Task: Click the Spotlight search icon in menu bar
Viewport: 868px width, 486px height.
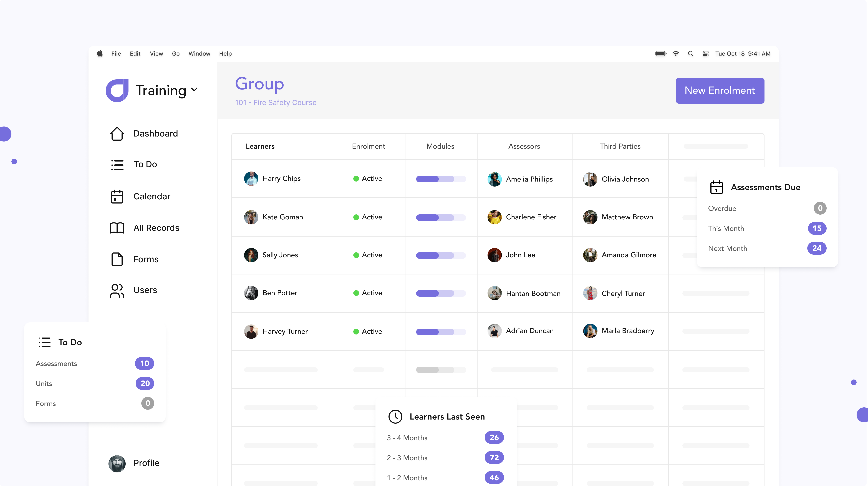Action: pos(690,54)
